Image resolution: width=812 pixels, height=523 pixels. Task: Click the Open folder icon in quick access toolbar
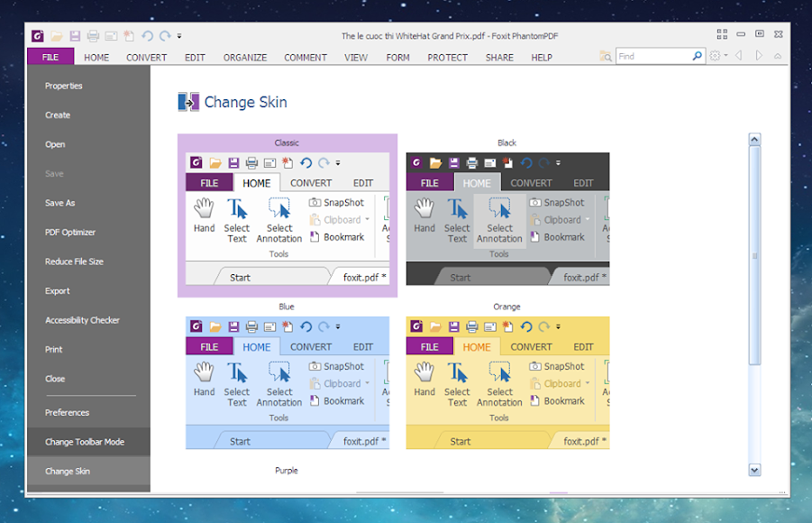(57, 36)
